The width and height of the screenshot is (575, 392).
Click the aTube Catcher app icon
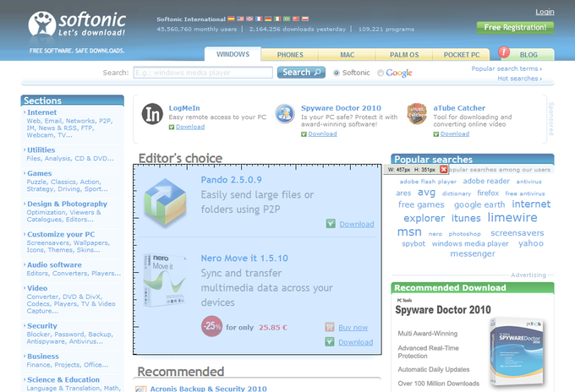pyautogui.click(x=417, y=113)
